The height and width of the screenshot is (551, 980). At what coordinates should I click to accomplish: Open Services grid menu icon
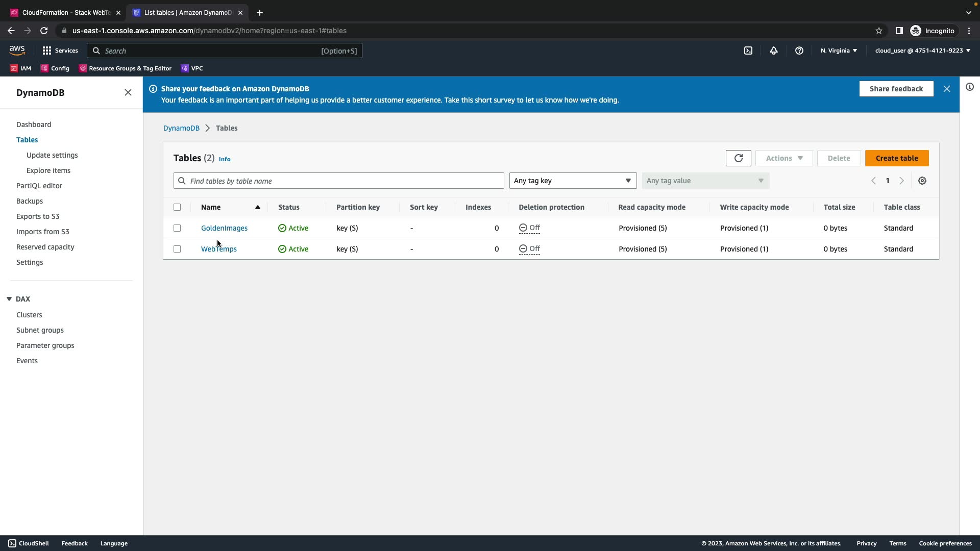pos(47,51)
